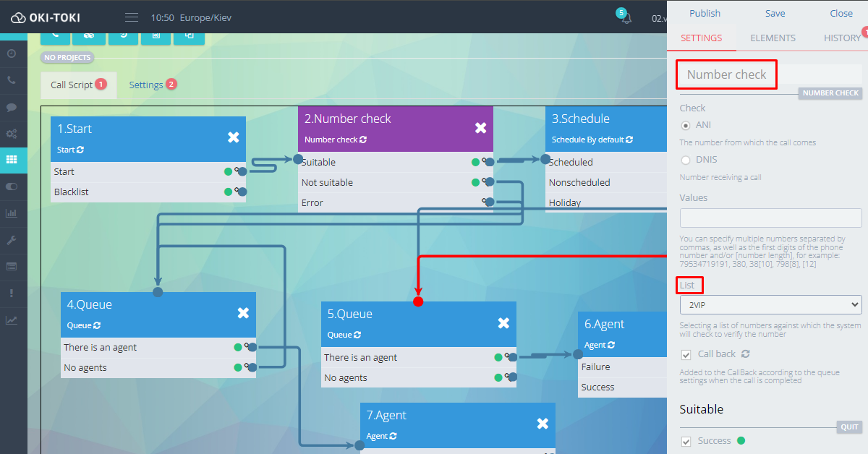868x454 pixels.
Task: Open the chat bubble sidebar section
Action: click(12, 107)
